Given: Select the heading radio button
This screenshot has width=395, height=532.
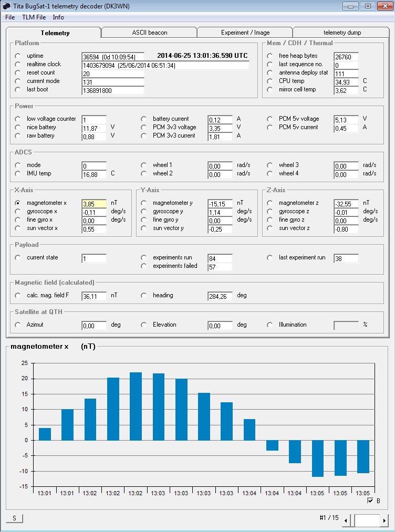Looking at the screenshot, I should pyautogui.click(x=144, y=296).
